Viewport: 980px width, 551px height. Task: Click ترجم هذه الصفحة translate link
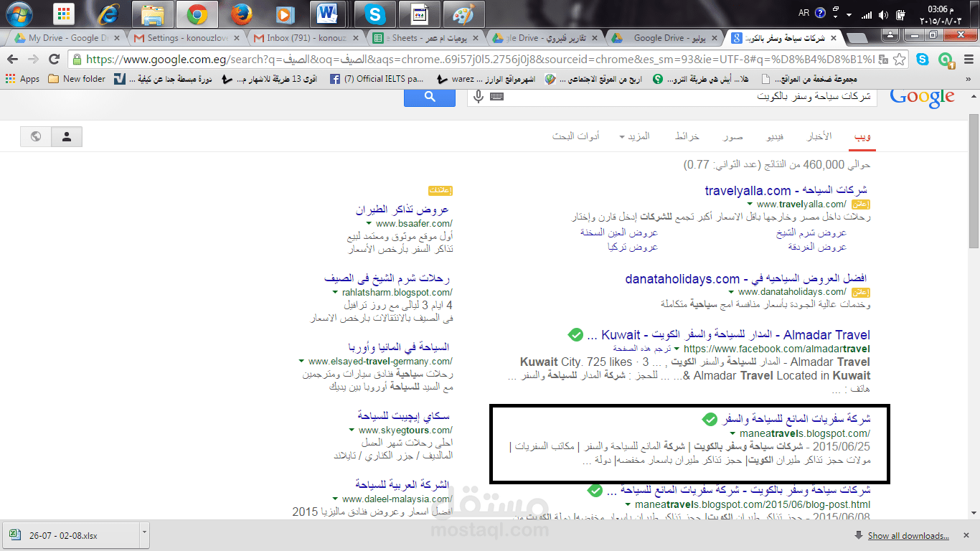[x=641, y=348]
